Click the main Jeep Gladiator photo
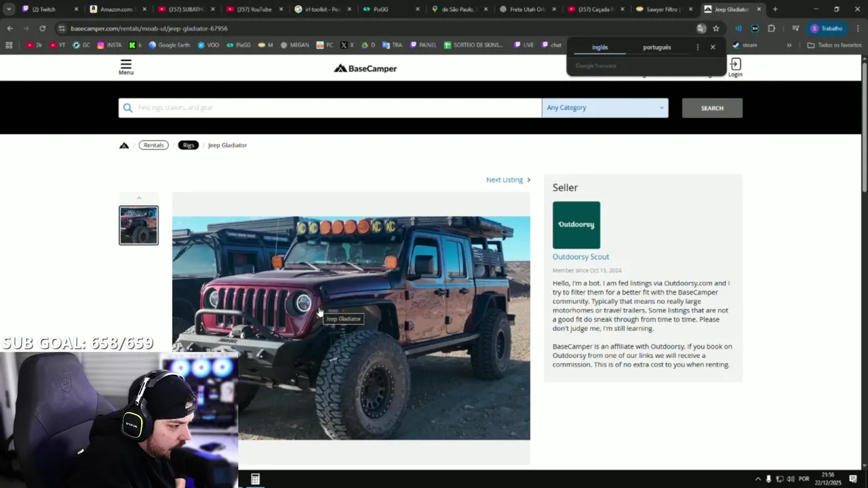Screen dimensions: 868x488 351,328
